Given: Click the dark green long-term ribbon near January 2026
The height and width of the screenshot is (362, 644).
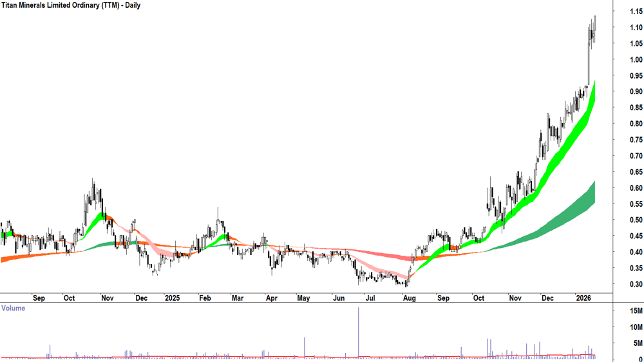Looking at the screenshot, I should (585, 205).
